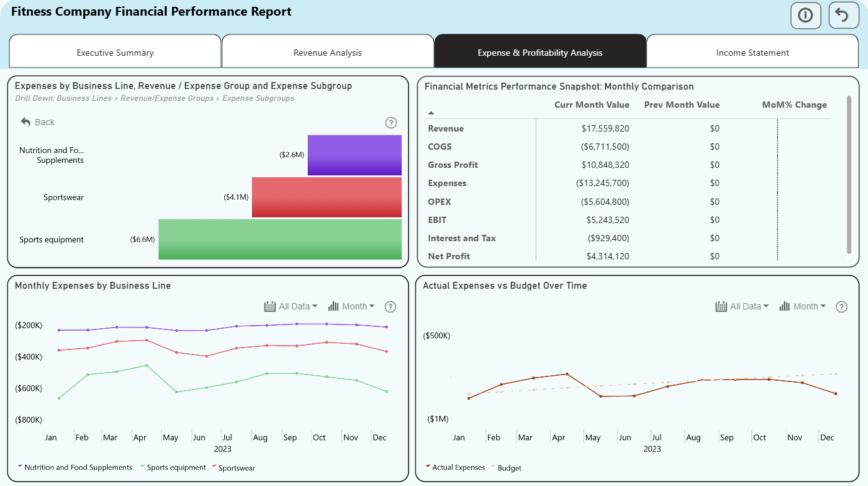Click the sort triangle in the metrics table header
The image size is (868, 486).
[x=431, y=113]
